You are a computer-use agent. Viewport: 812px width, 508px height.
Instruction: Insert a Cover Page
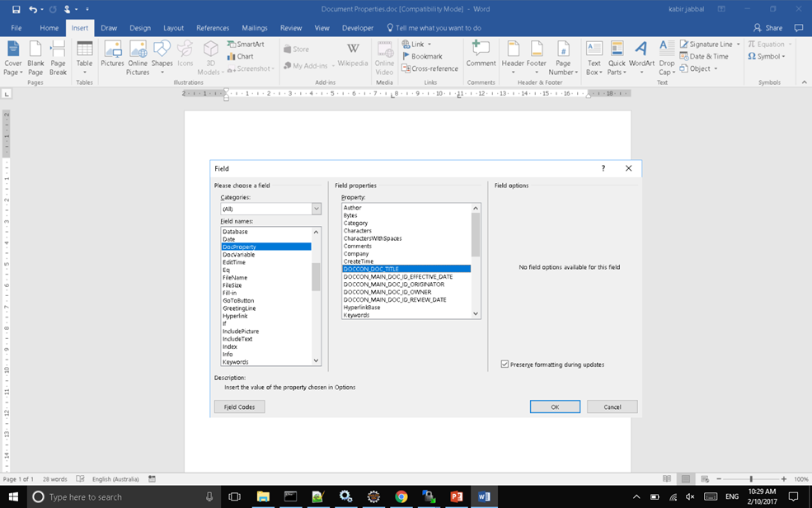(x=13, y=59)
